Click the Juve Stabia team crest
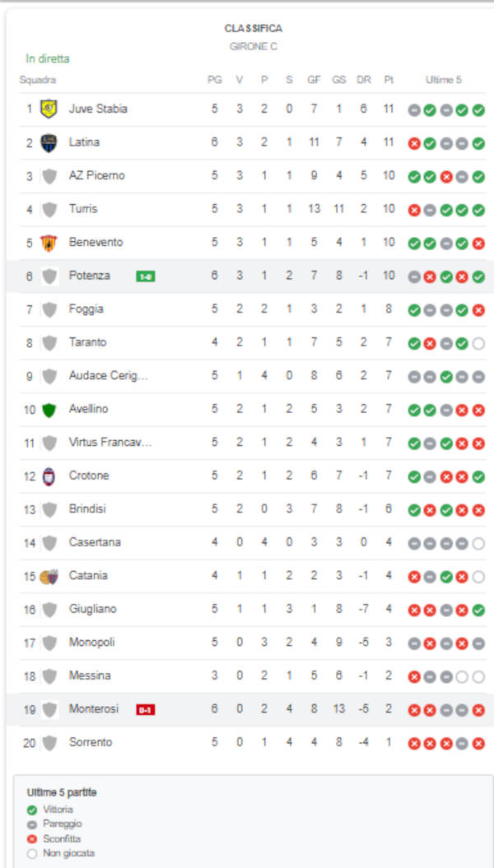Viewport: 494px width, 868px height. point(49,109)
